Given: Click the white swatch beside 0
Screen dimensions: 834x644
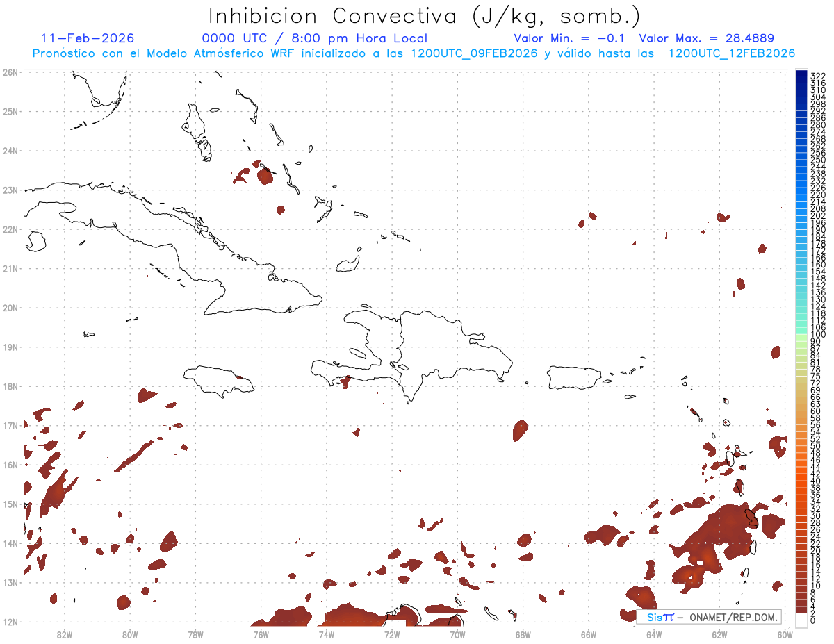Looking at the screenshot, I should [801, 619].
